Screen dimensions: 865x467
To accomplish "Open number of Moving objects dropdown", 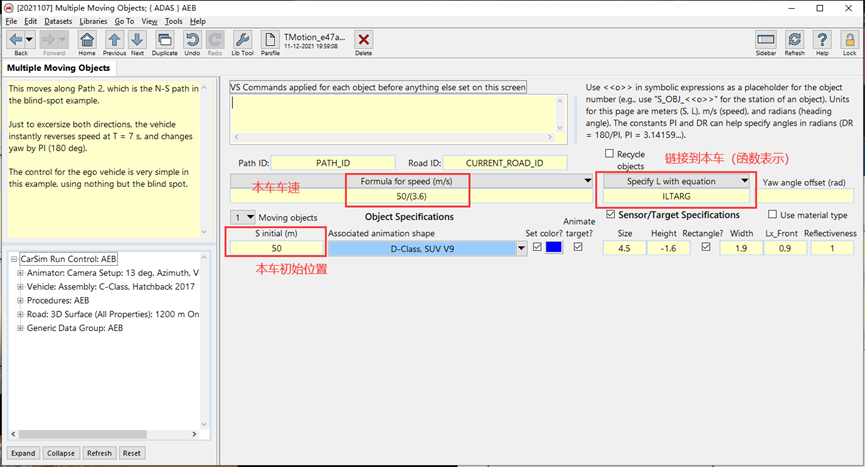I will pyautogui.click(x=250, y=217).
